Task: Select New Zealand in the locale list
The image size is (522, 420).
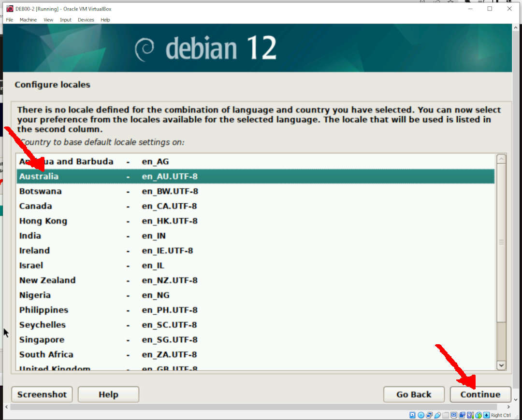Action: tap(255, 280)
